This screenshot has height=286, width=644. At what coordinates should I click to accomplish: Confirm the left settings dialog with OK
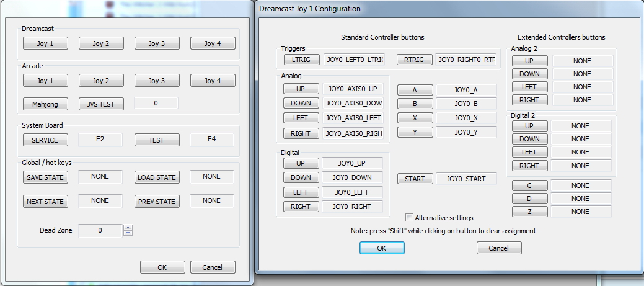(162, 267)
